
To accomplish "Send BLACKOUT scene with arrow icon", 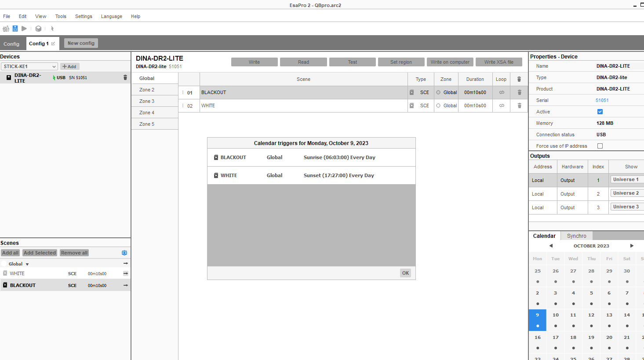I will [x=126, y=285].
